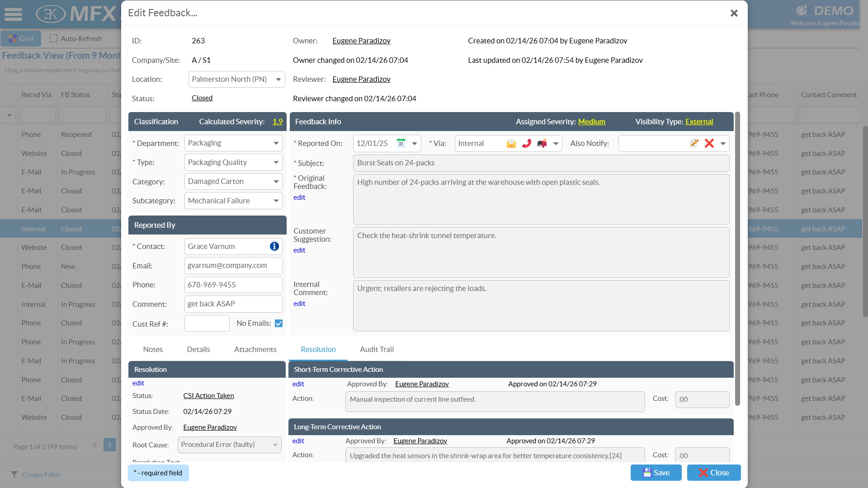Click the Also Notify edit pencil icon
This screenshot has height=488, width=868.
pos(694,143)
